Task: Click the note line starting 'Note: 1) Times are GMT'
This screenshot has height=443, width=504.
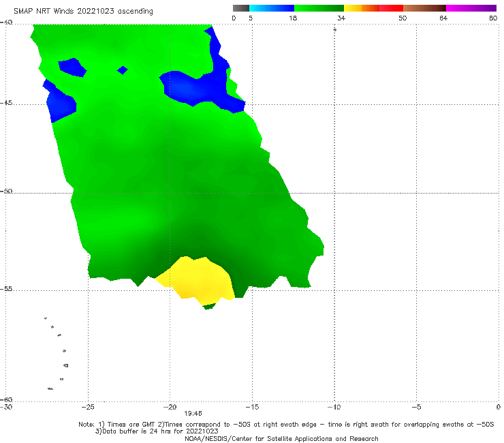Action: pyautogui.click(x=286, y=425)
